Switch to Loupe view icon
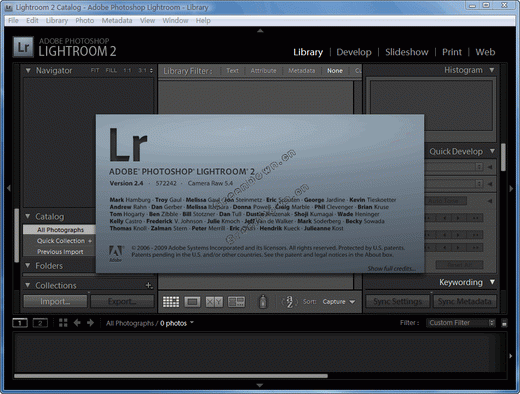 pos(192,302)
